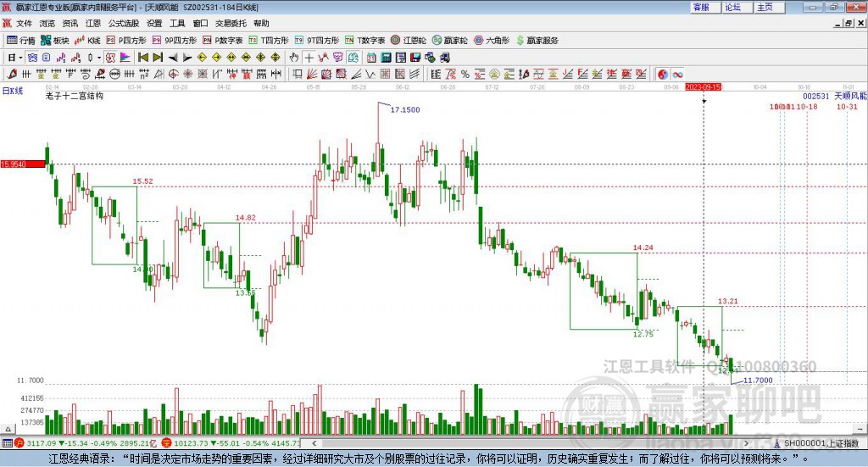Image resolution: width=868 pixels, height=467 pixels.
Task: Step chart forward with black right arrow
Action: (187, 58)
